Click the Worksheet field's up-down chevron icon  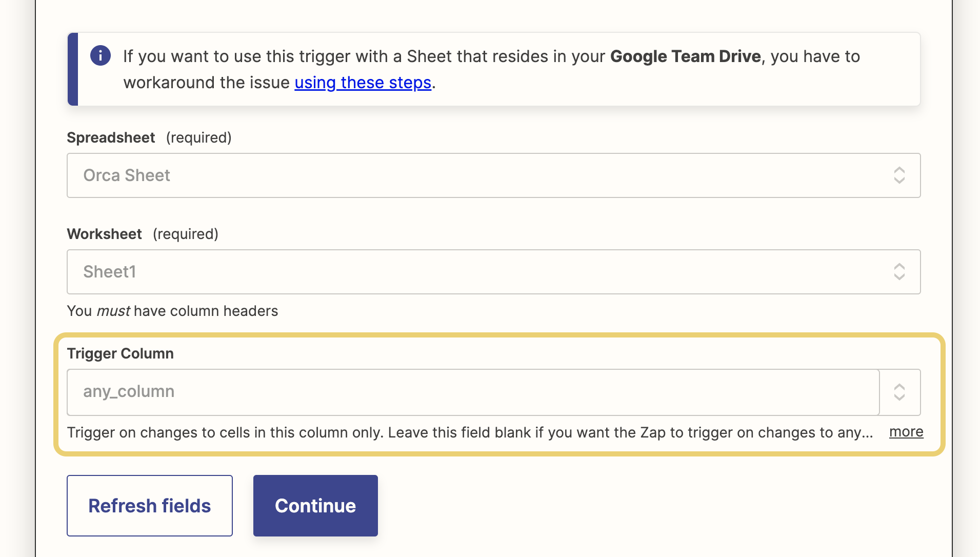[899, 272]
